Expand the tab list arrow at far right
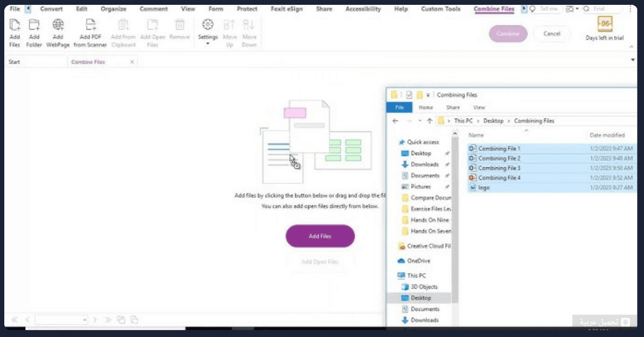The width and height of the screenshot is (644, 337). pyautogui.click(x=633, y=61)
